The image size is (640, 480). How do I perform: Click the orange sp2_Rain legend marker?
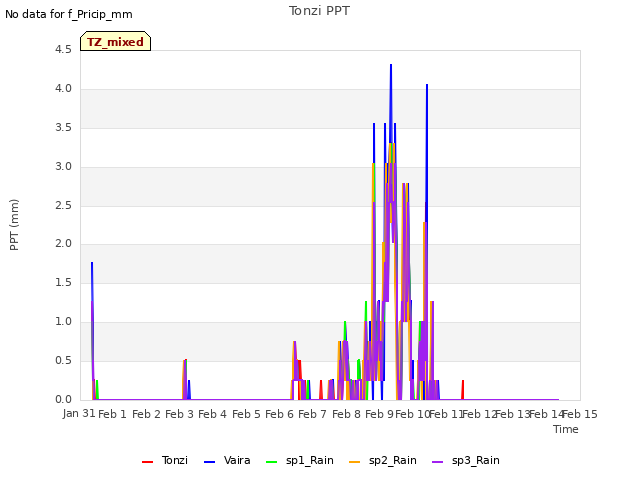point(355,462)
